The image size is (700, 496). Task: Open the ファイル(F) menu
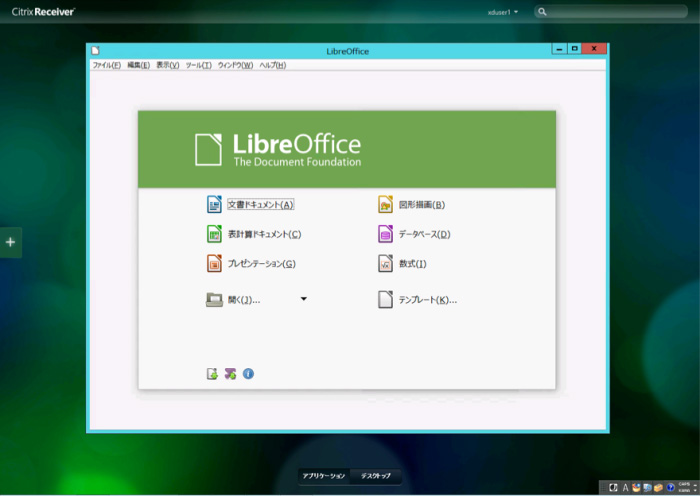tap(106, 65)
